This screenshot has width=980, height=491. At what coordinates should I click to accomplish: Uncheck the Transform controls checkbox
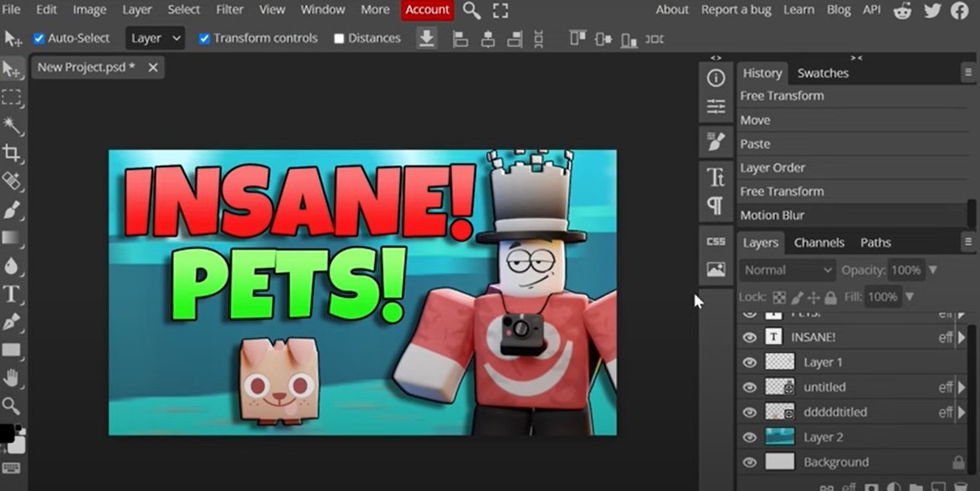click(204, 38)
